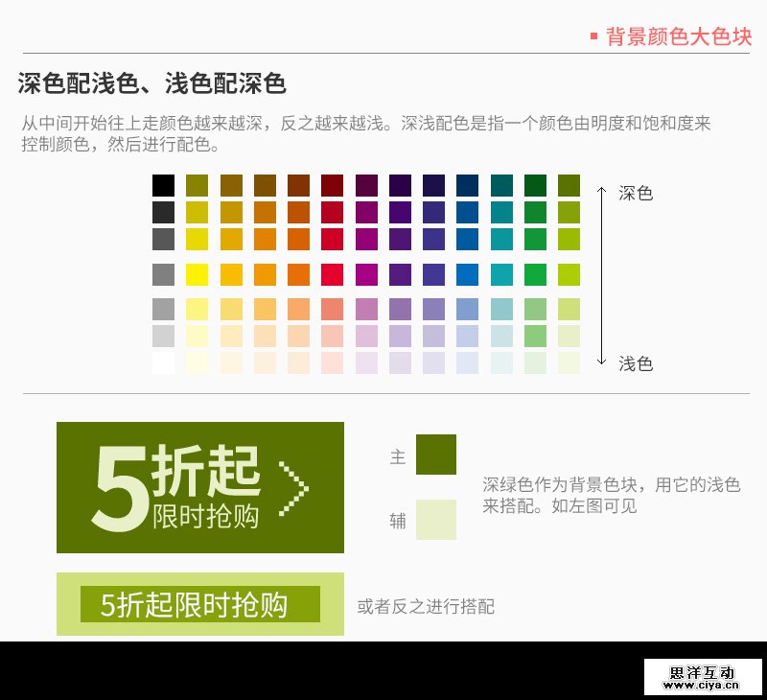Open the www.ciya.cn link
767x700 pixels.
pyautogui.click(x=703, y=686)
